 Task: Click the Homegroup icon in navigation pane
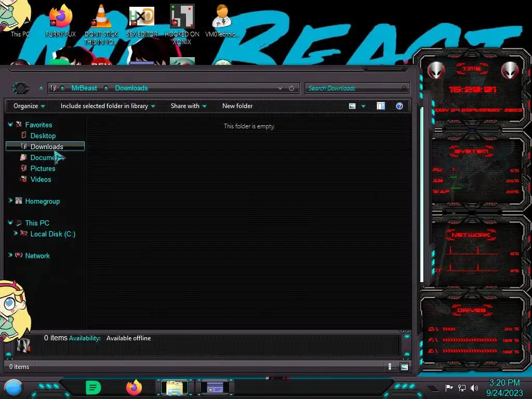pos(19,201)
